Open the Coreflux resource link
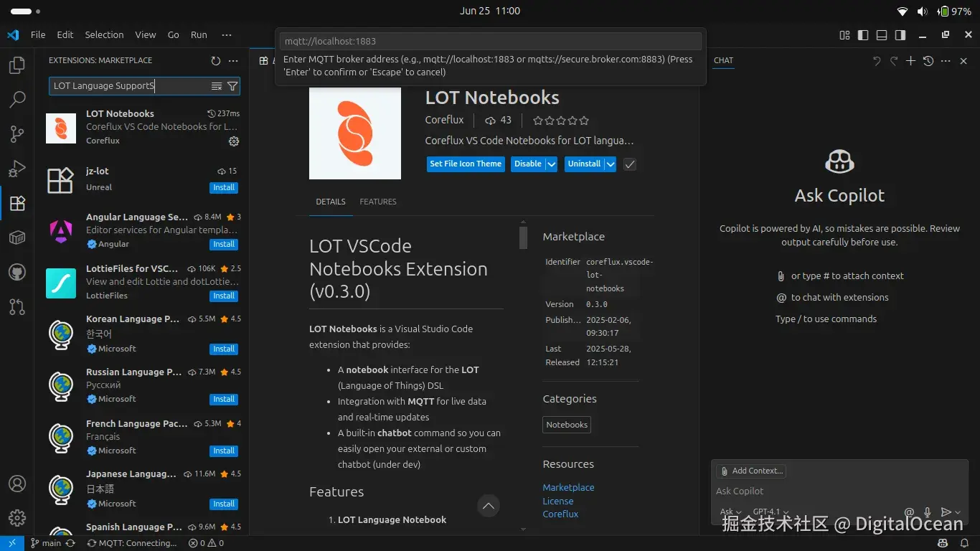 560,514
